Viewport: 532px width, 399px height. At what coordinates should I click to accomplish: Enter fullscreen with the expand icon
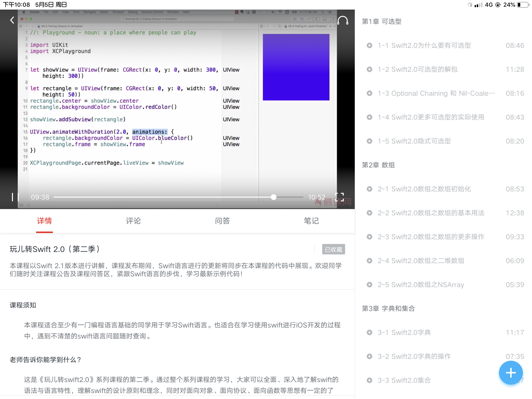339,197
